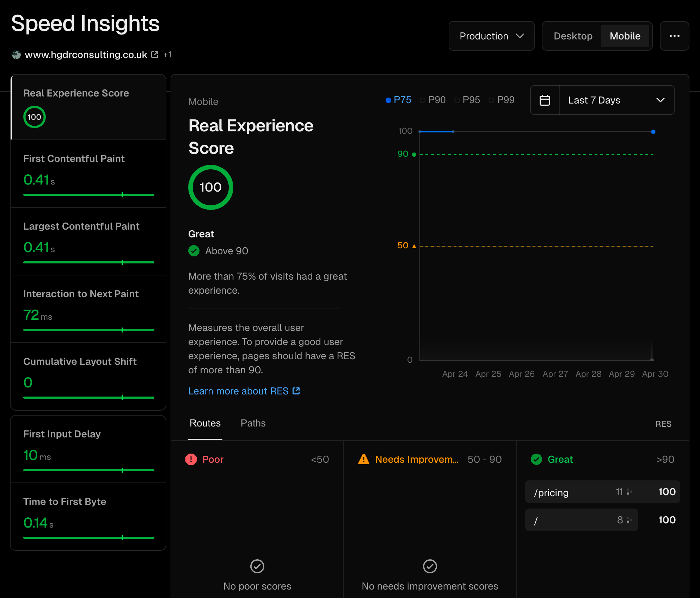Select the P99 percentile option
This screenshot has width=700, height=598.
click(x=502, y=100)
